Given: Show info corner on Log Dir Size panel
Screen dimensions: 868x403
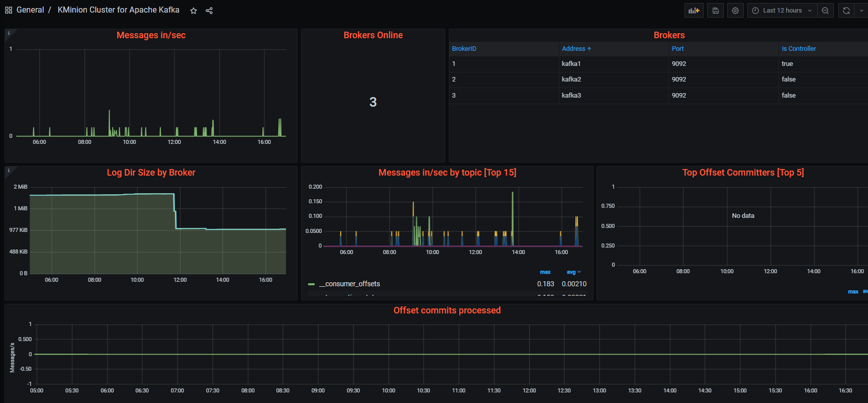Looking at the screenshot, I should click(x=9, y=171).
